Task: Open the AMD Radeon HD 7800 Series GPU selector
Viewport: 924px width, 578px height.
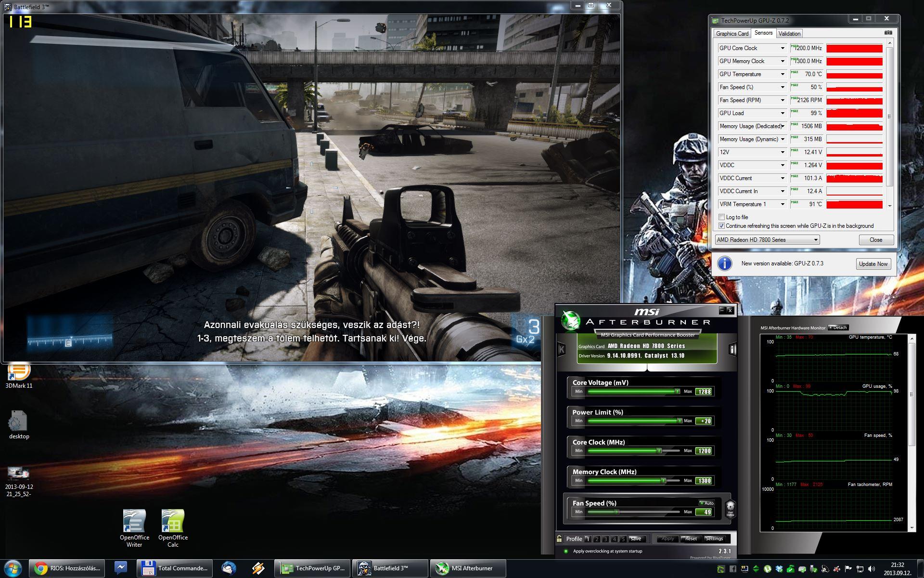Action: tap(767, 240)
